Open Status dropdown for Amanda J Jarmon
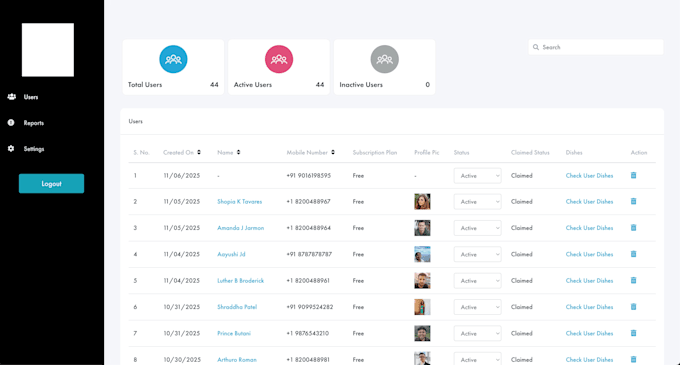Image resolution: width=680 pixels, height=365 pixels. [x=477, y=228]
